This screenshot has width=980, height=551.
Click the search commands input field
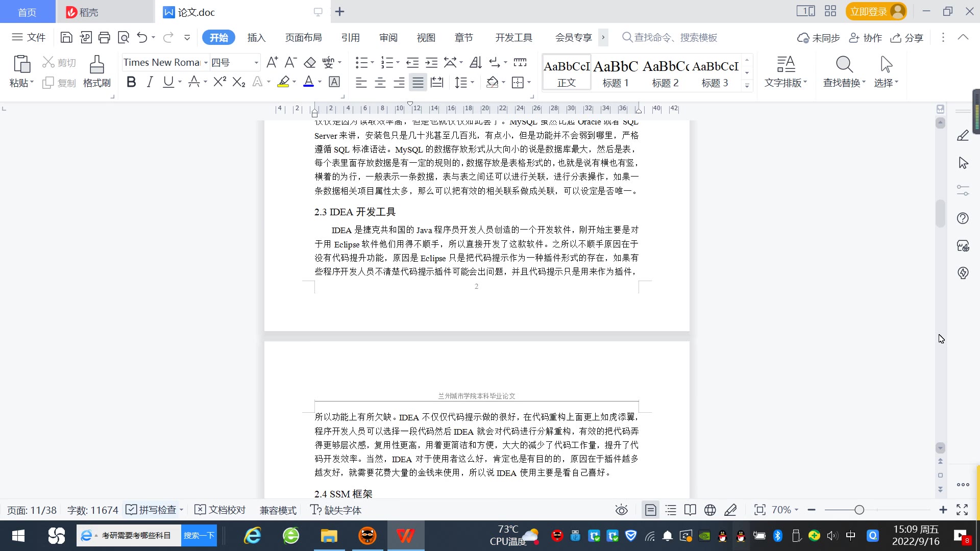675,37
